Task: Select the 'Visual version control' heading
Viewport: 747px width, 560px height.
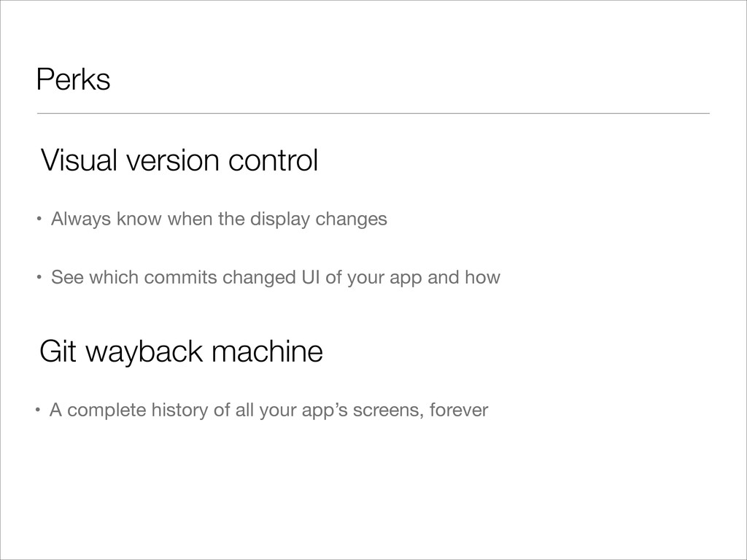Action: tap(179, 160)
